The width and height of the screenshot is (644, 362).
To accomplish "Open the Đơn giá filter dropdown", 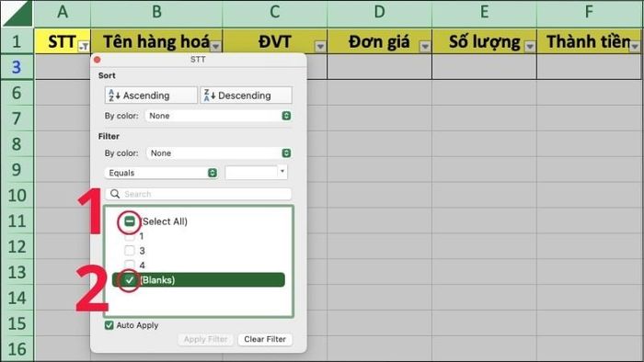I will [x=425, y=47].
